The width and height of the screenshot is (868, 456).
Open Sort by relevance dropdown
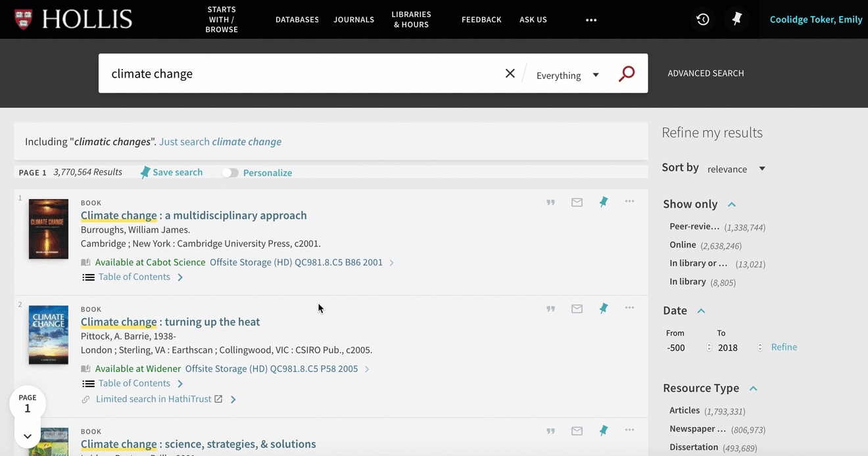pyautogui.click(x=736, y=169)
